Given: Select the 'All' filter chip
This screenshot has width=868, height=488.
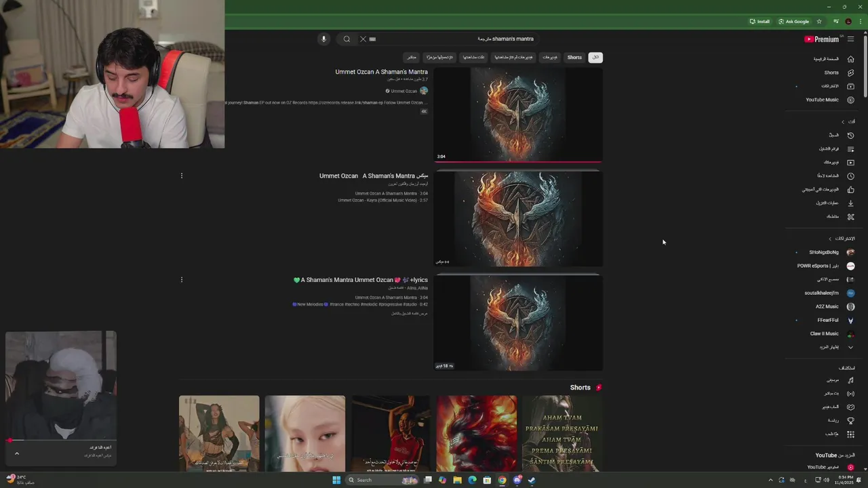Looking at the screenshot, I should coord(595,57).
